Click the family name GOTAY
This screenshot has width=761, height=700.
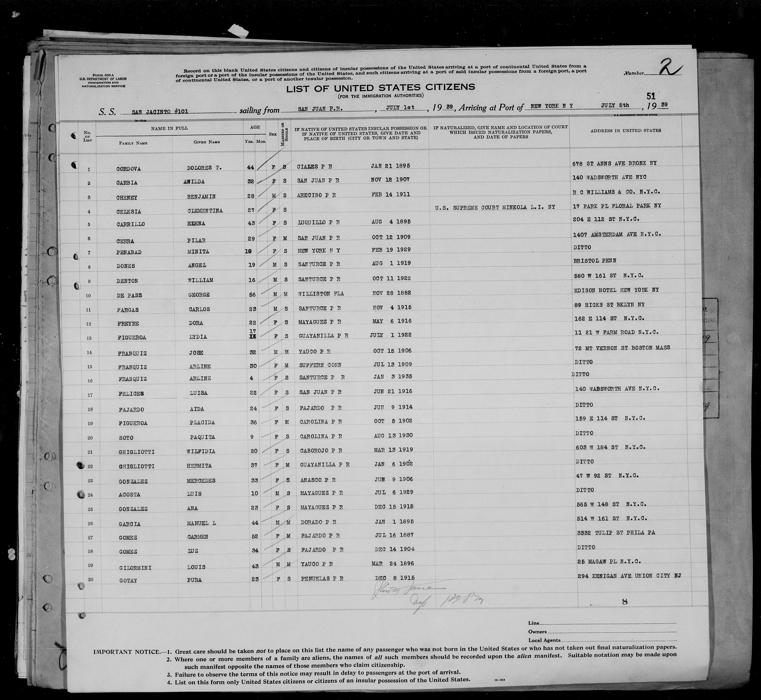(128, 581)
